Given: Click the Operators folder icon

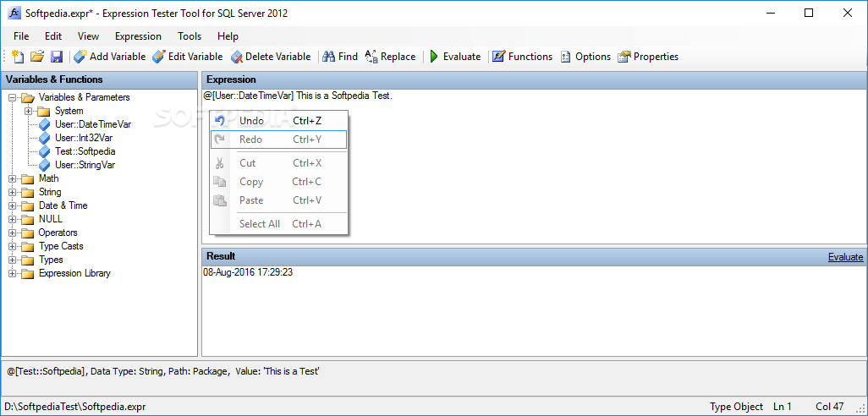Looking at the screenshot, I should (28, 233).
